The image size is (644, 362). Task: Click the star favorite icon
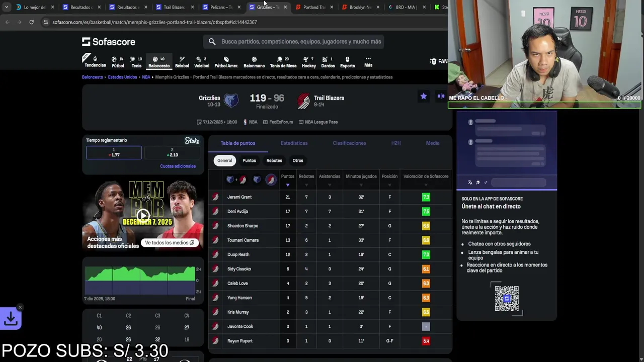pyautogui.click(x=424, y=96)
